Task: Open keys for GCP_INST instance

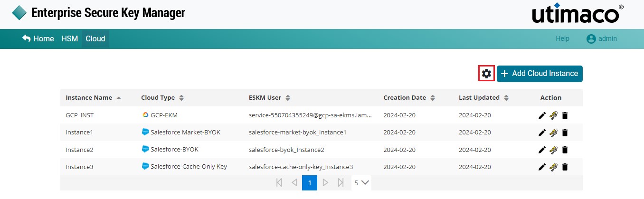Action: click(553, 115)
